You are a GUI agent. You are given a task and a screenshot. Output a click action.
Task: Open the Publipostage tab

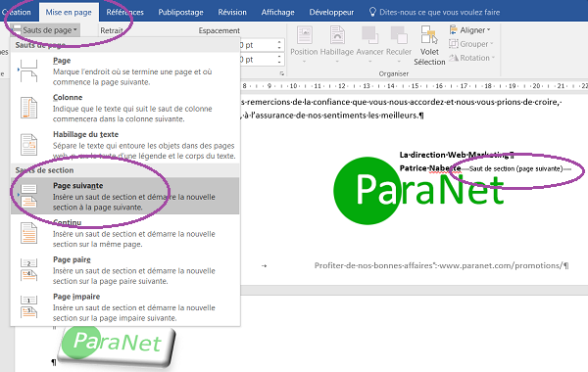click(180, 12)
